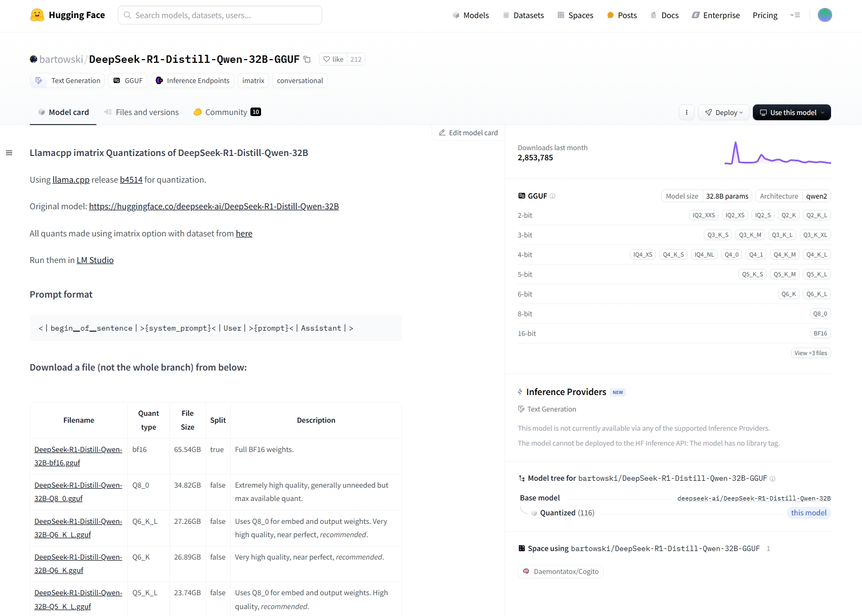Click the heart like button
862x616 pixels.
[x=334, y=59]
